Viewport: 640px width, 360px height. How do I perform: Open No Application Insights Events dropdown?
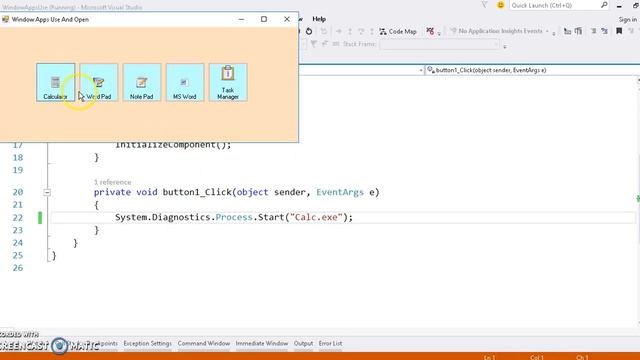click(x=500, y=31)
